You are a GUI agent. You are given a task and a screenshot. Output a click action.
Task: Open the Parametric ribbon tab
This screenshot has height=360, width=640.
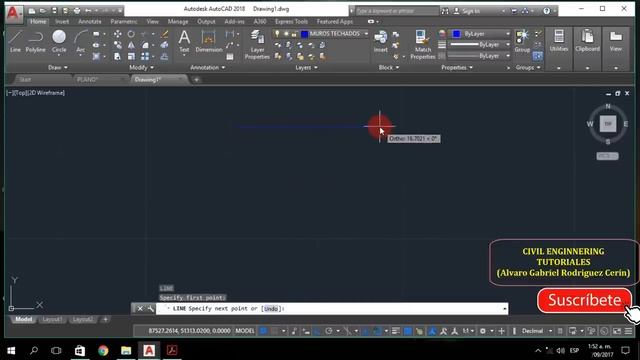[x=124, y=22]
